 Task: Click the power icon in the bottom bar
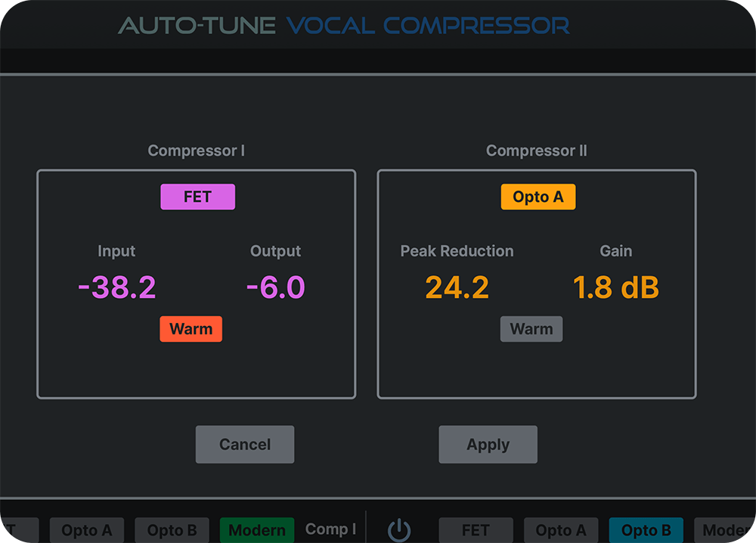[x=399, y=530]
